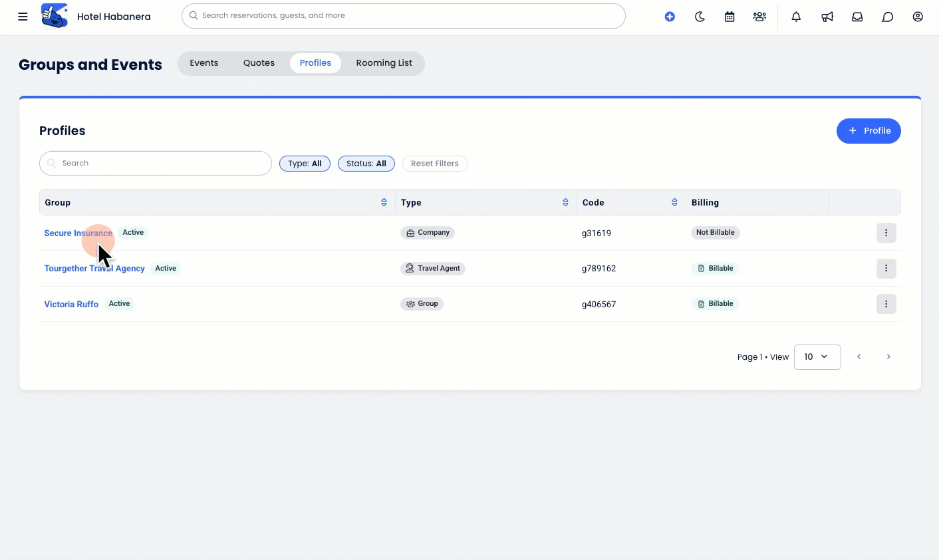Click the blue quick-add plus icon
The width and height of the screenshot is (939, 560).
click(x=670, y=17)
